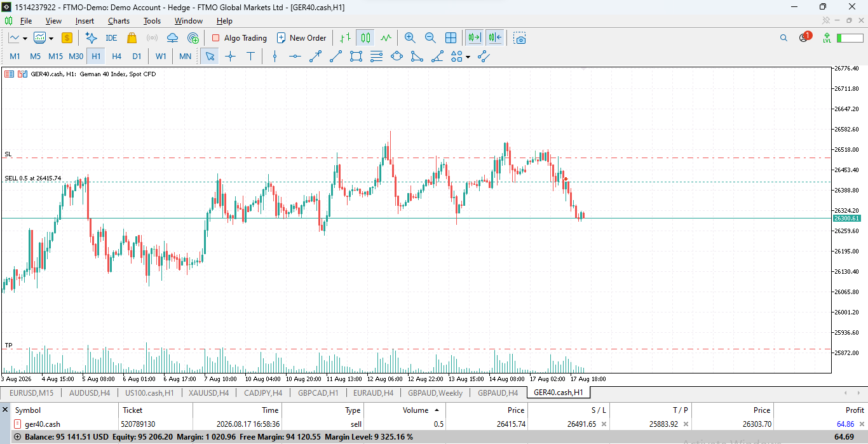Select the angle trendline tool

(437, 57)
